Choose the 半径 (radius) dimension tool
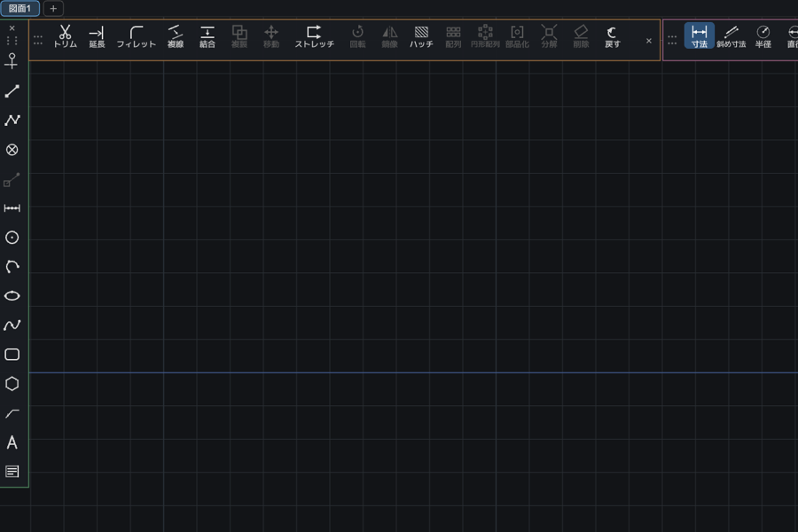This screenshot has height=532, width=798. tap(763, 36)
